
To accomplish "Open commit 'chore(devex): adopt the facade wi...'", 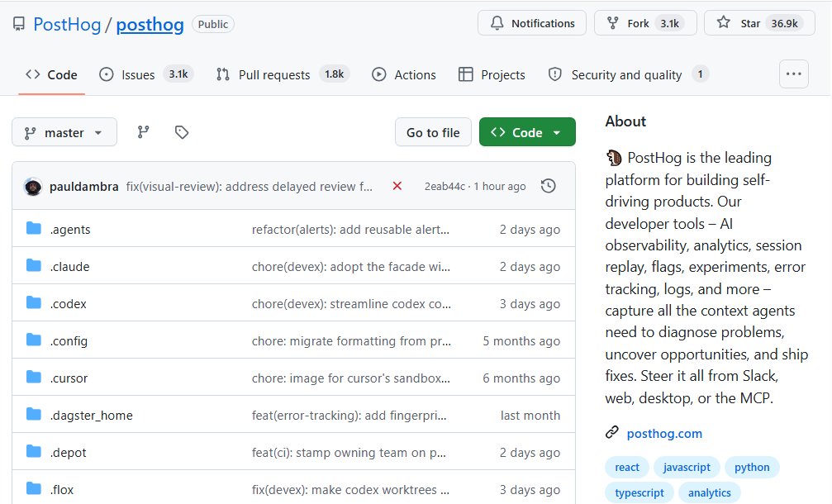I will (x=351, y=267).
